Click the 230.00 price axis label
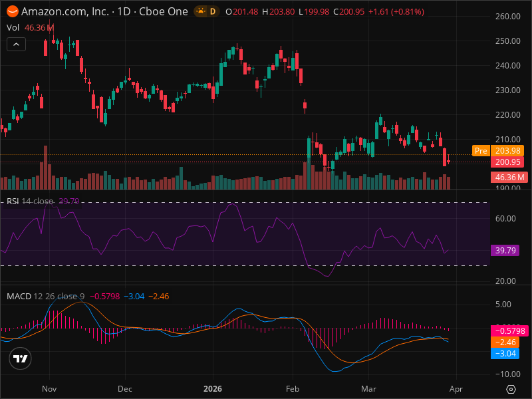 (507, 90)
